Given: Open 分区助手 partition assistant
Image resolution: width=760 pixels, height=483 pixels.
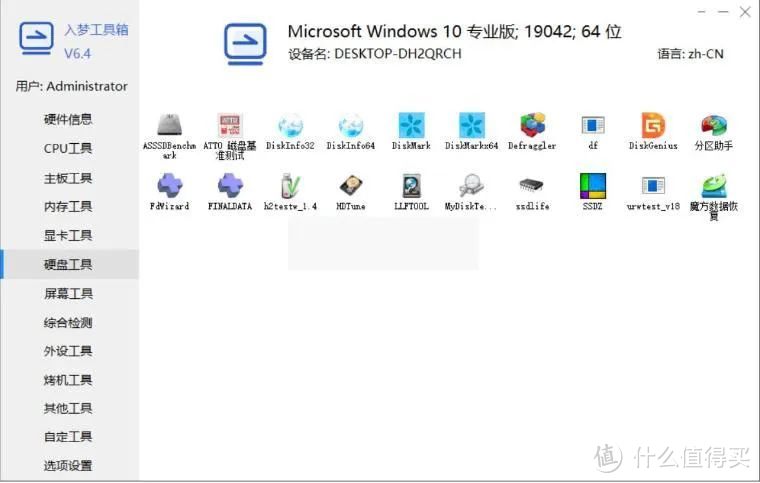Looking at the screenshot, I should [713, 132].
